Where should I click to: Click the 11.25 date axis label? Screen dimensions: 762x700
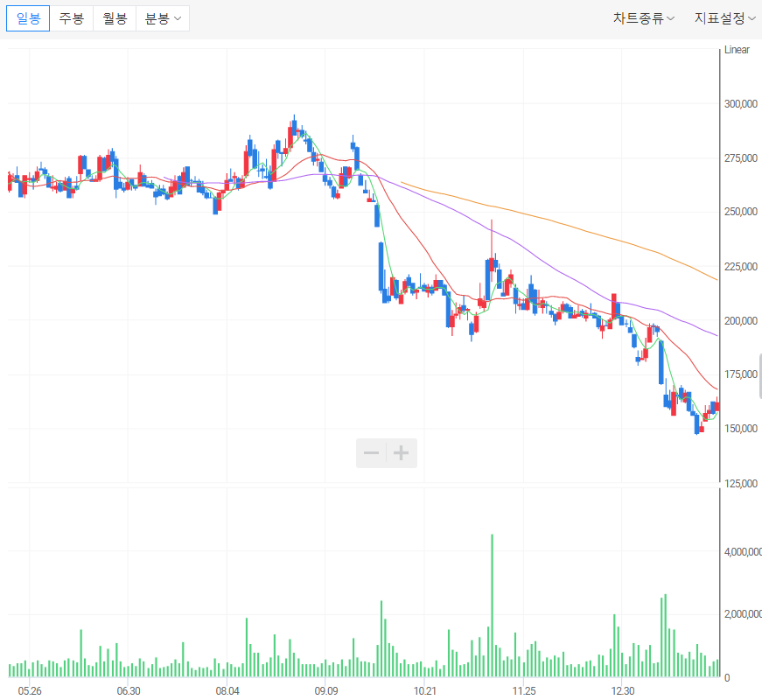pos(524,690)
